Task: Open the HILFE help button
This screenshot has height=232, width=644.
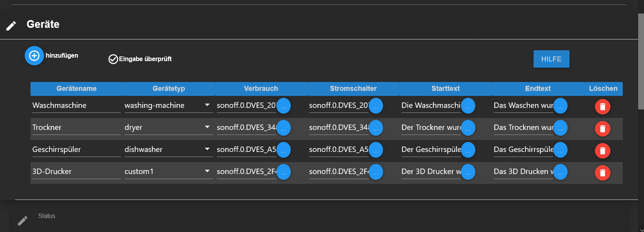Action: pos(551,59)
